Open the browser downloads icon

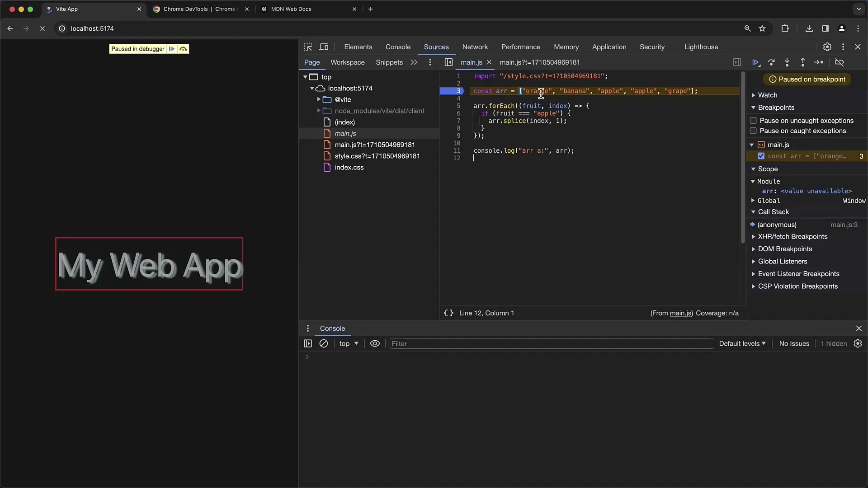[x=809, y=28]
